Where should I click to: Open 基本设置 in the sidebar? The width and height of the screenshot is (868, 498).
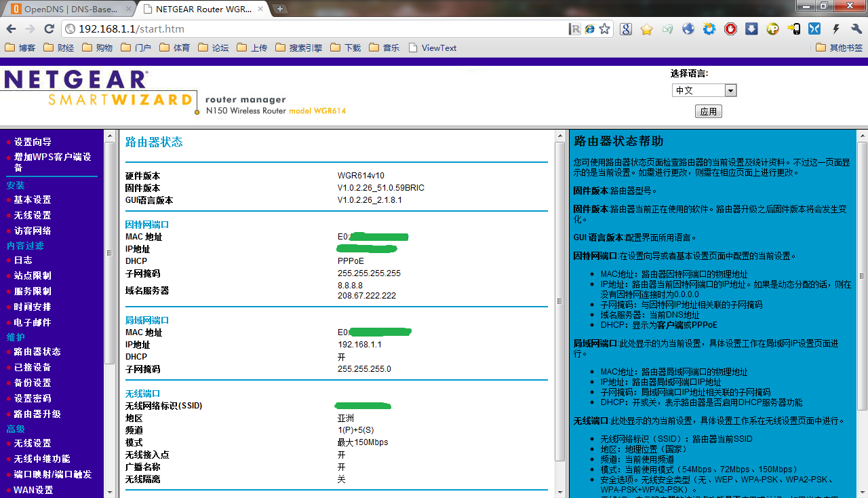pyautogui.click(x=33, y=199)
